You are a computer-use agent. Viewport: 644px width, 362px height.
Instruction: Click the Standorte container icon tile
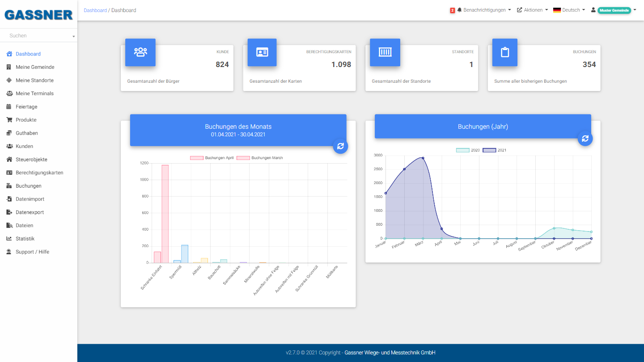coord(385,52)
